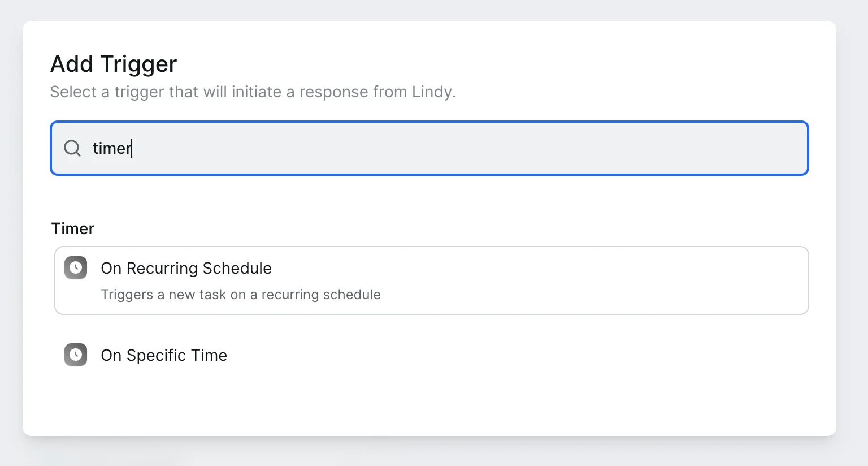Viewport: 868px width, 466px height.
Task: Click the clock icon beside On Specific Time
Action: pyautogui.click(x=76, y=355)
